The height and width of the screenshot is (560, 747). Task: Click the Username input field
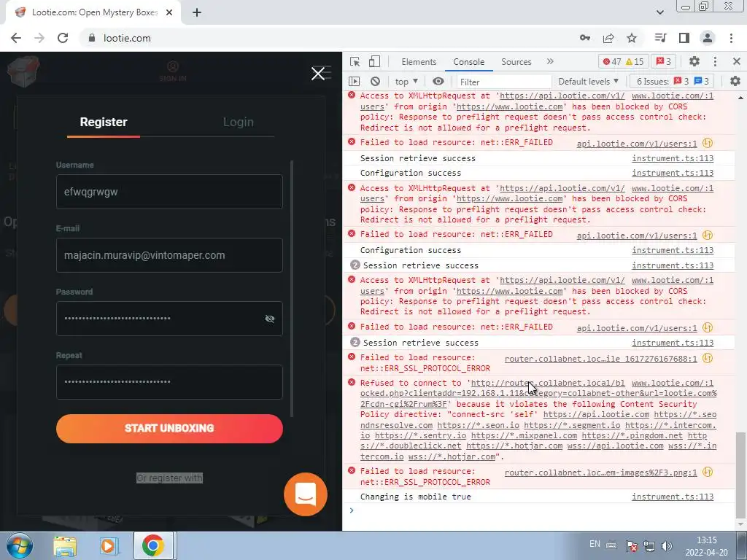coord(169,192)
